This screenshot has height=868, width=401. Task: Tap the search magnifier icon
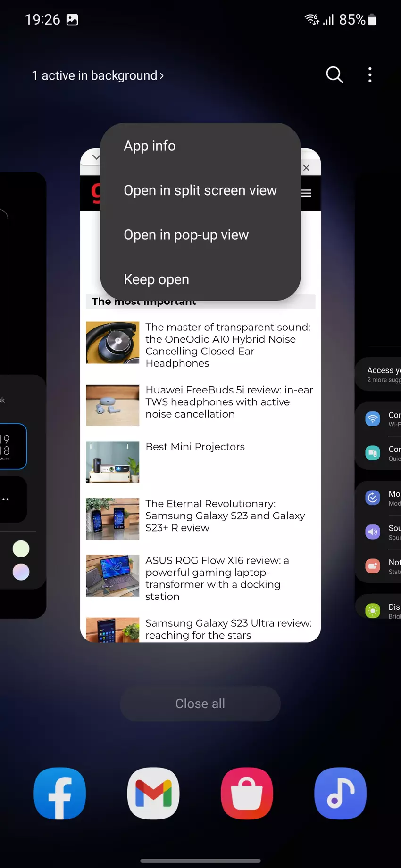pyautogui.click(x=334, y=75)
